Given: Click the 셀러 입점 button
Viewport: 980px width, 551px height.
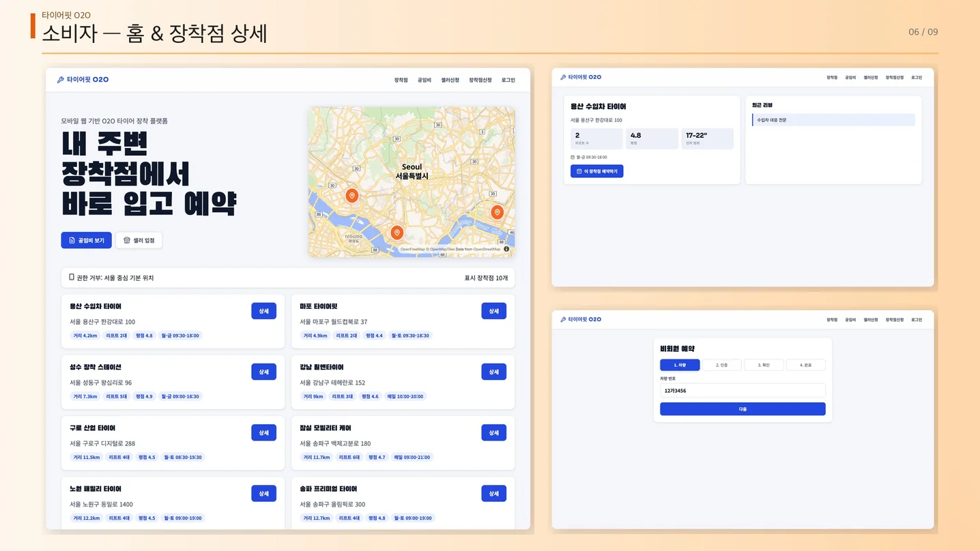Looking at the screenshot, I should coord(139,240).
